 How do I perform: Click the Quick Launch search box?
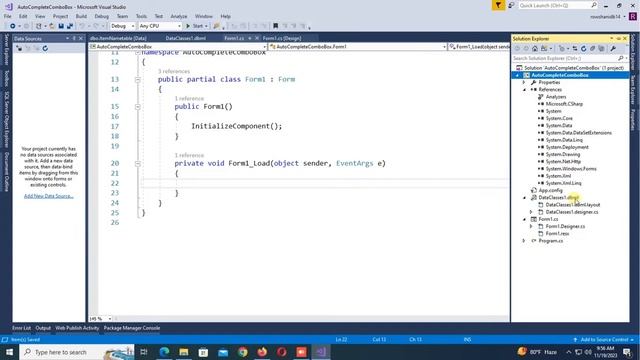pyautogui.click(x=558, y=5)
